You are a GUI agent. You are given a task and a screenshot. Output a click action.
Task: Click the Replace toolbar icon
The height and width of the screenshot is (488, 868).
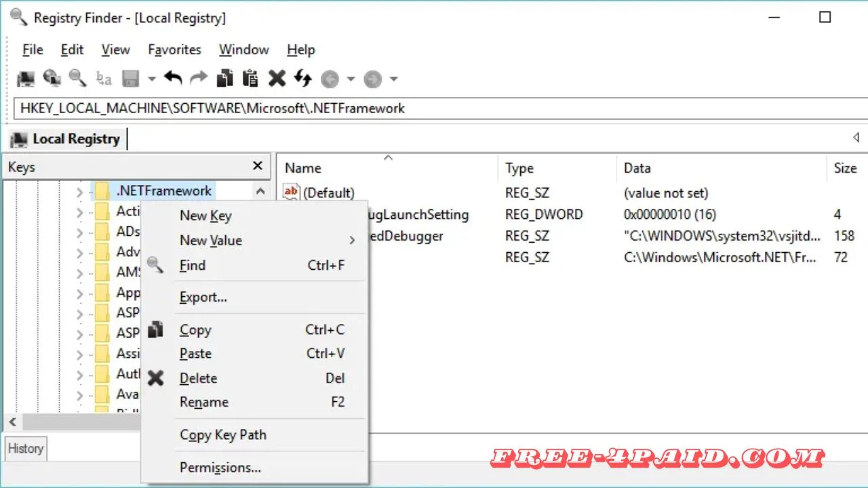104,79
